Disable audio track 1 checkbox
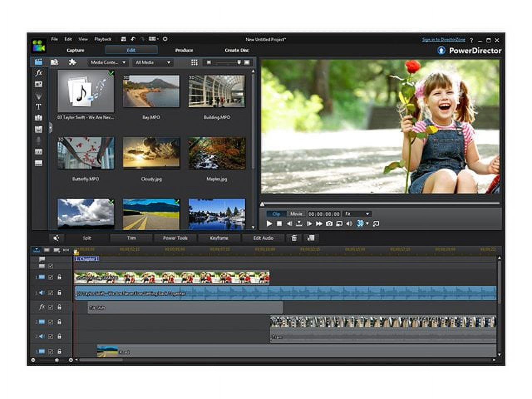This screenshot has width=532, height=399. click(x=51, y=293)
